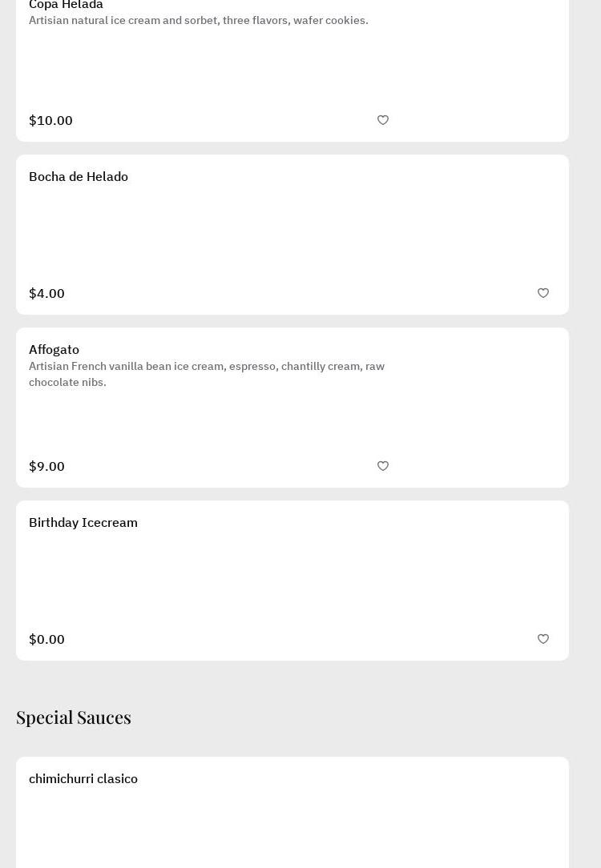Open the Bocha de Helado title
Screen dimensions: 601x868
click(79, 176)
